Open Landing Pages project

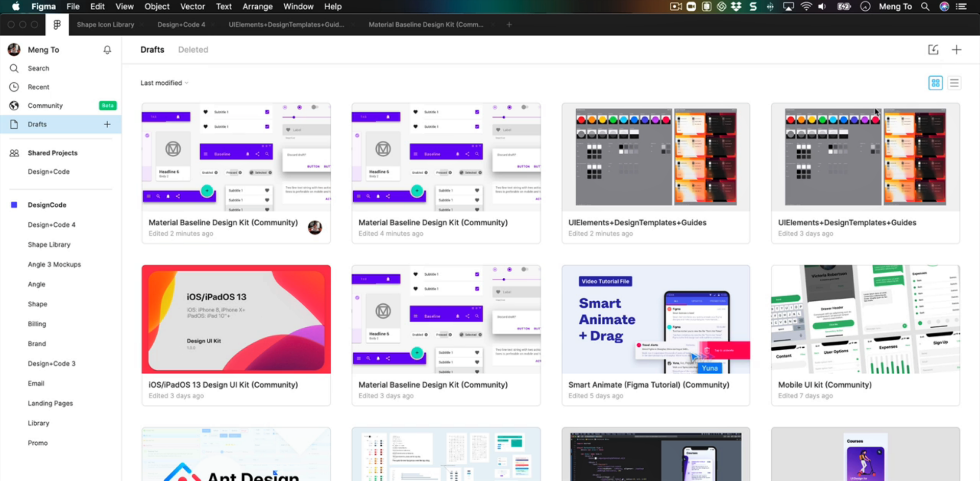[50, 403]
